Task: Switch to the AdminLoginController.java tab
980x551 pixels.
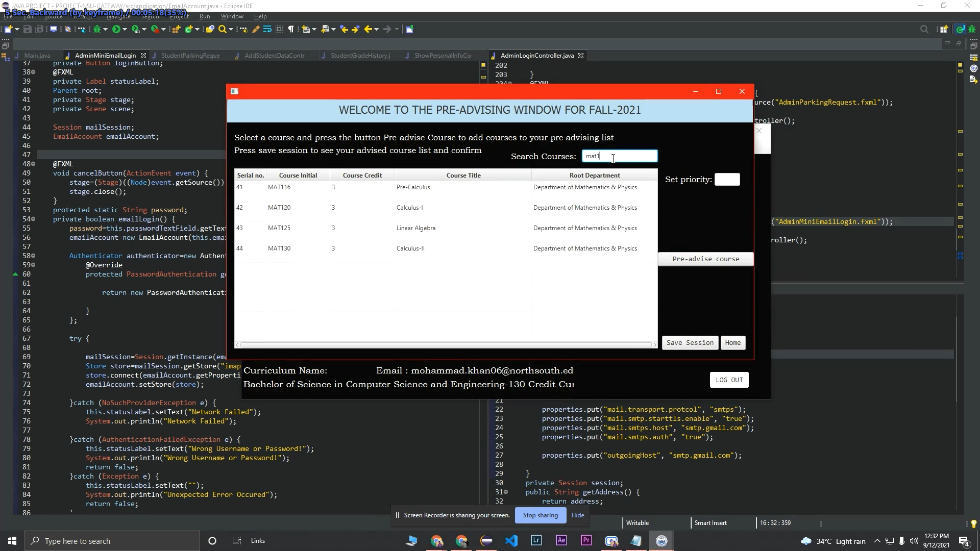Action: pyautogui.click(x=535, y=55)
